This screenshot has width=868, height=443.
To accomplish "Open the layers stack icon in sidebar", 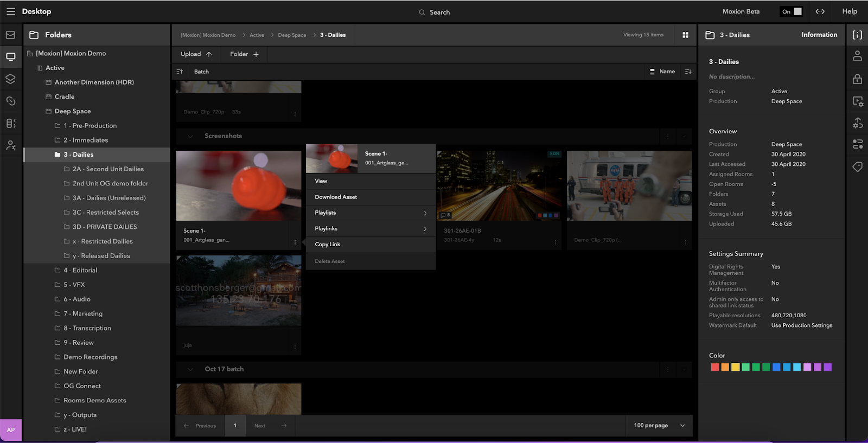I will [10, 79].
